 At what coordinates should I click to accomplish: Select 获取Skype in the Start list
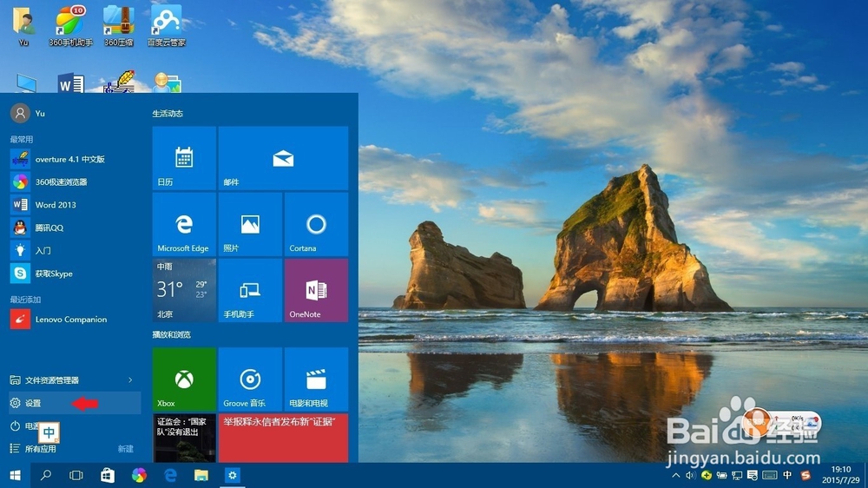coord(75,274)
